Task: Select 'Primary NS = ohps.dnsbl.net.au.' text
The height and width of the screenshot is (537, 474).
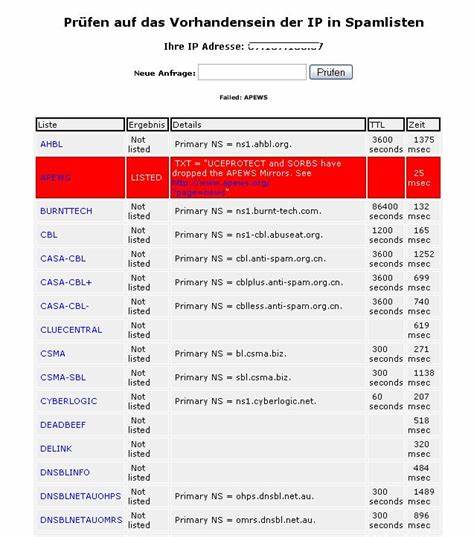Action: pos(244,496)
